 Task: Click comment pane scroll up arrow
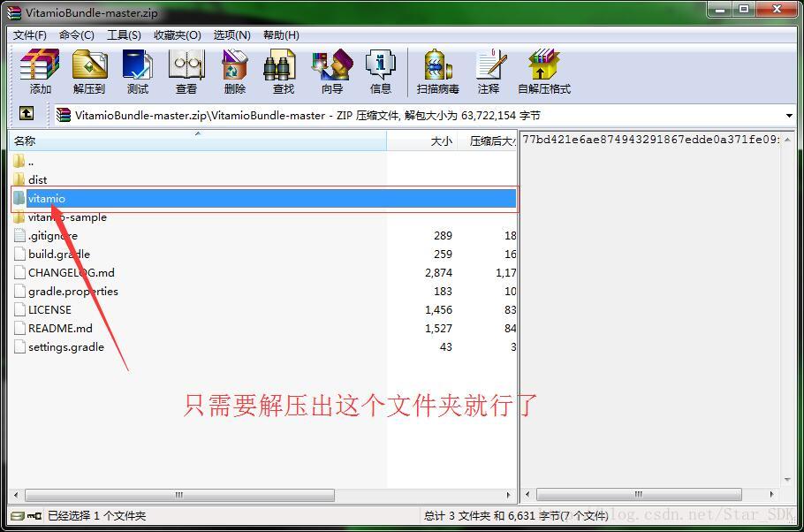[x=787, y=139]
